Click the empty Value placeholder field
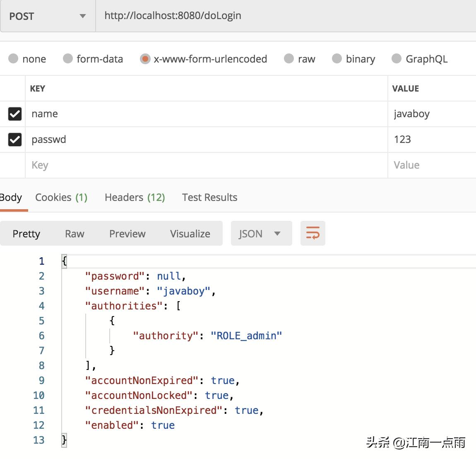 (432, 165)
